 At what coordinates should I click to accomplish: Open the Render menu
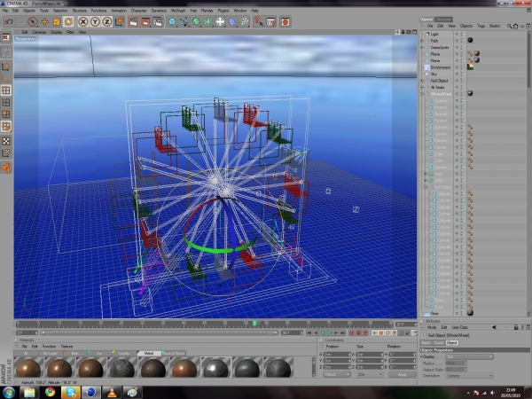[207, 11]
